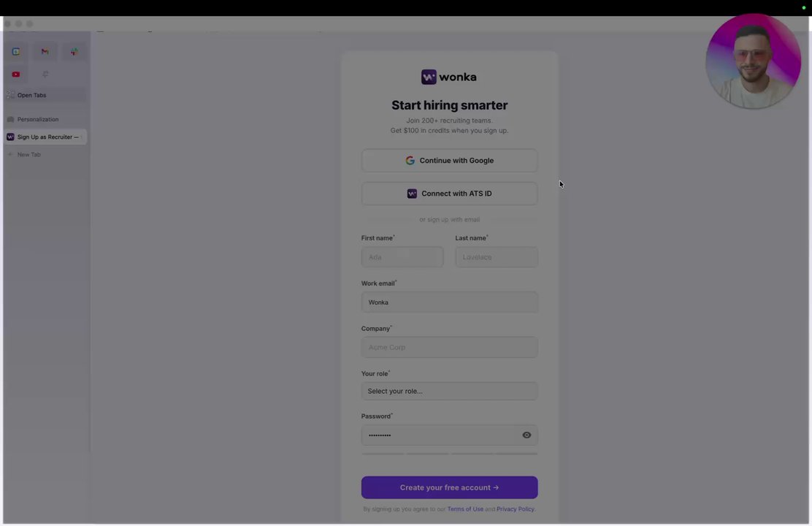Focus the Company input field
Image resolution: width=812 pixels, height=526 pixels.
449,347
